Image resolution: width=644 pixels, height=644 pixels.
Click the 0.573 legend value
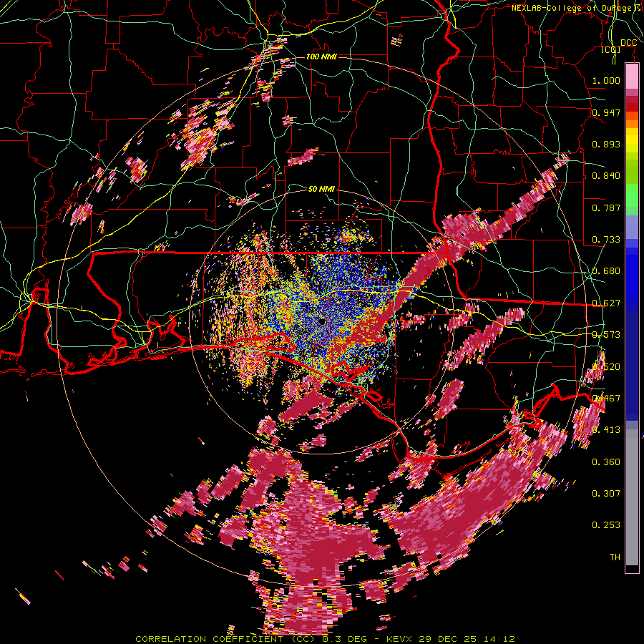606,335
